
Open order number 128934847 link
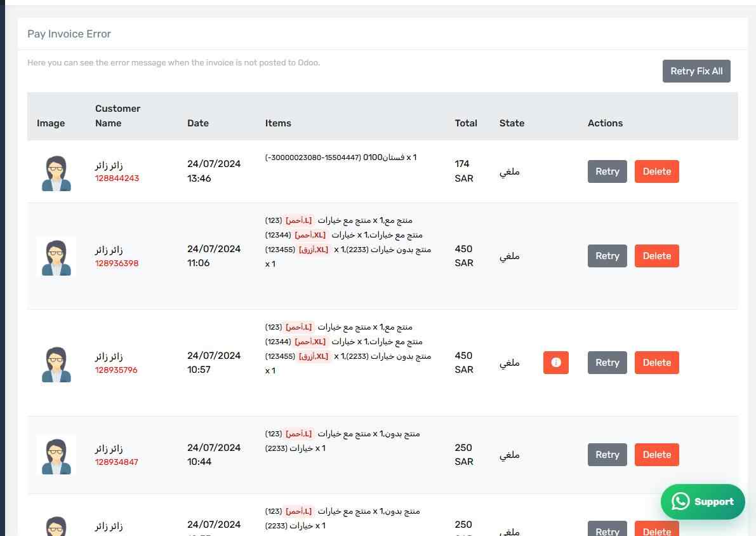(117, 462)
